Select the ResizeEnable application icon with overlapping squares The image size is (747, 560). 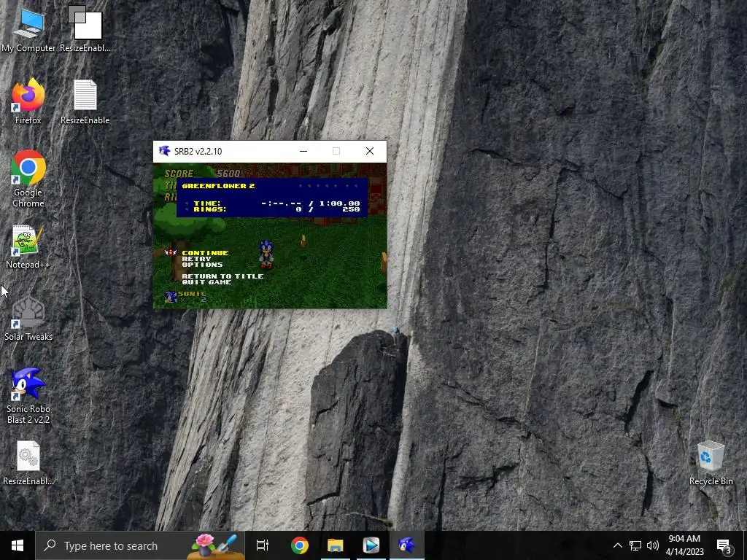[85, 29]
